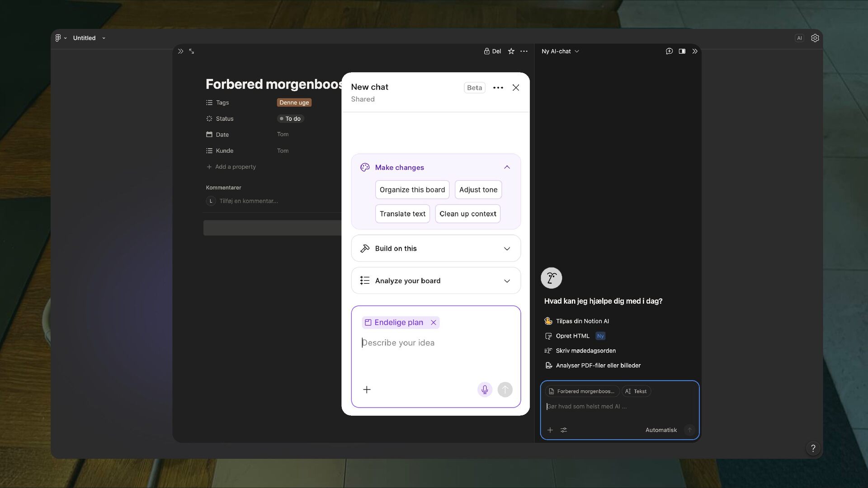
Task: Click the new AI chat bubble icon
Action: 669,51
